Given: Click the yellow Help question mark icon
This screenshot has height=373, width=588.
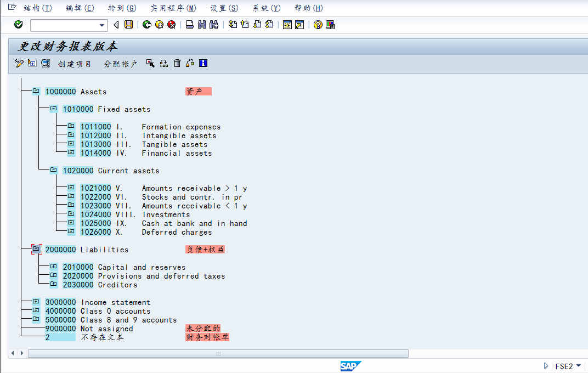Looking at the screenshot, I should [x=318, y=25].
